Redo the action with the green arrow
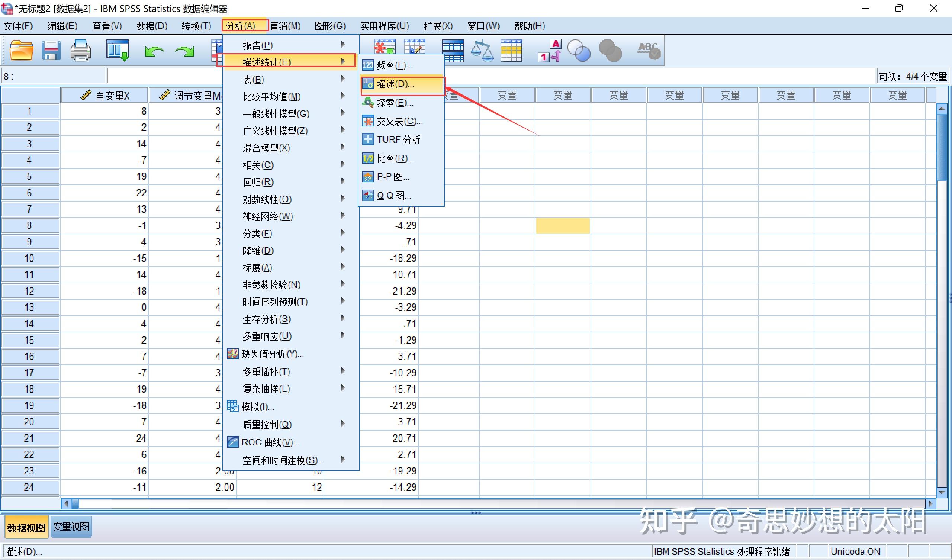Screen dimensions: 952x560 [x=185, y=51]
